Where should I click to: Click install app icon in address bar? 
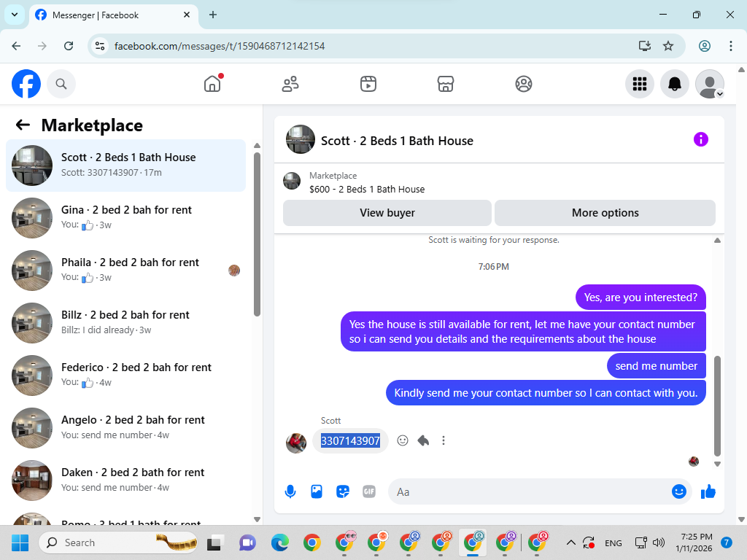click(x=645, y=46)
